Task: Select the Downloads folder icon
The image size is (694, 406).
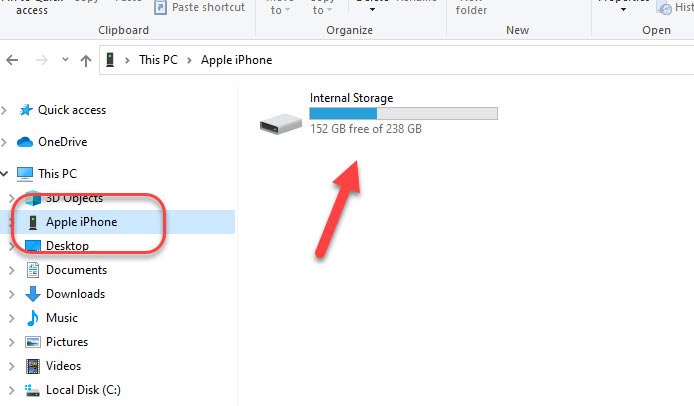Action: [33, 294]
